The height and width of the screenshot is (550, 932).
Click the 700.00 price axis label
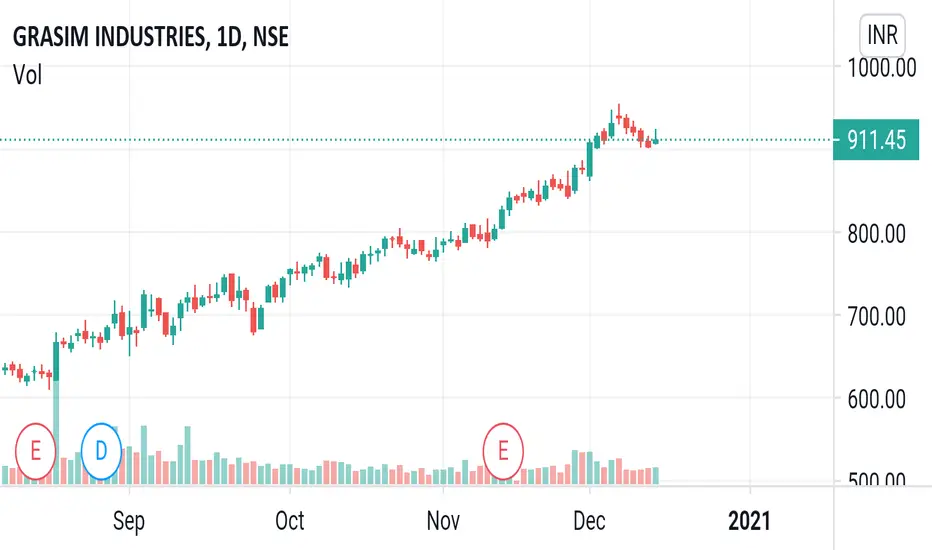877,316
